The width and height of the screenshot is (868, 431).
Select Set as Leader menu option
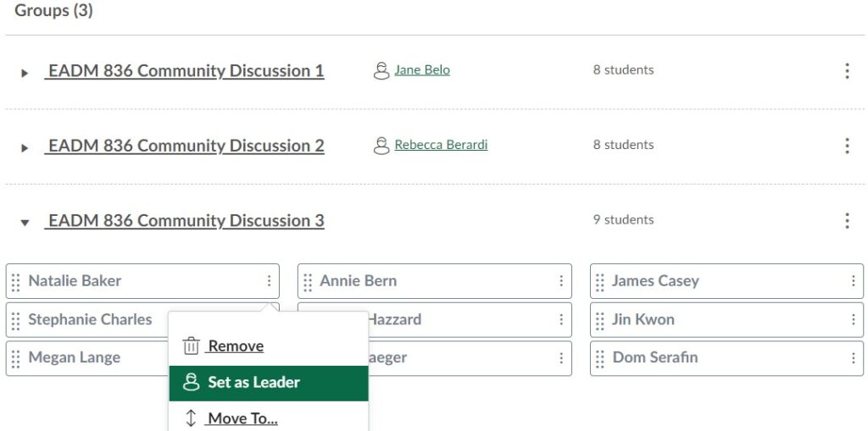[x=269, y=383]
